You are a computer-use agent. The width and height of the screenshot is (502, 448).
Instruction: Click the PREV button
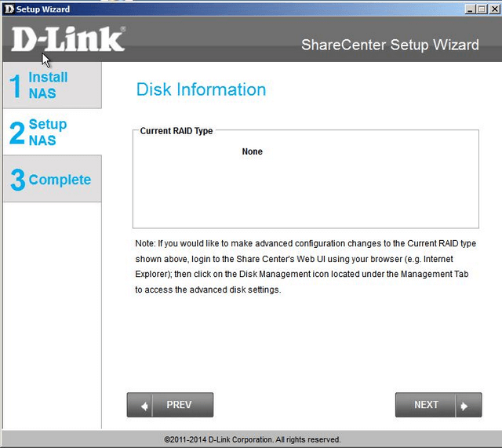(170, 405)
